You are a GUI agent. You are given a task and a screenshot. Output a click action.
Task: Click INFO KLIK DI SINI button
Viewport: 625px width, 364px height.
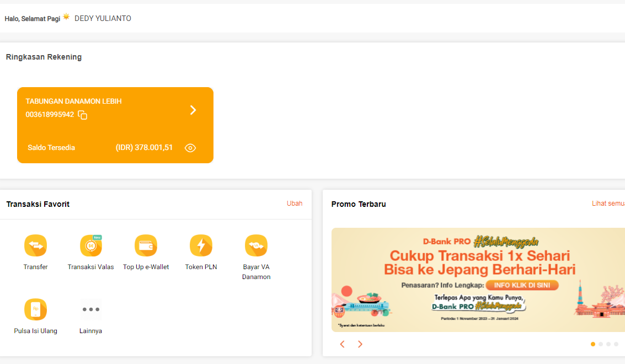pyautogui.click(x=522, y=286)
